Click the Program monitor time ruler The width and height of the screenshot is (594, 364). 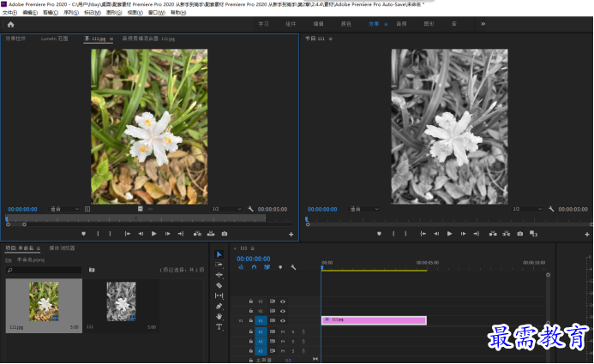coord(447,219)
